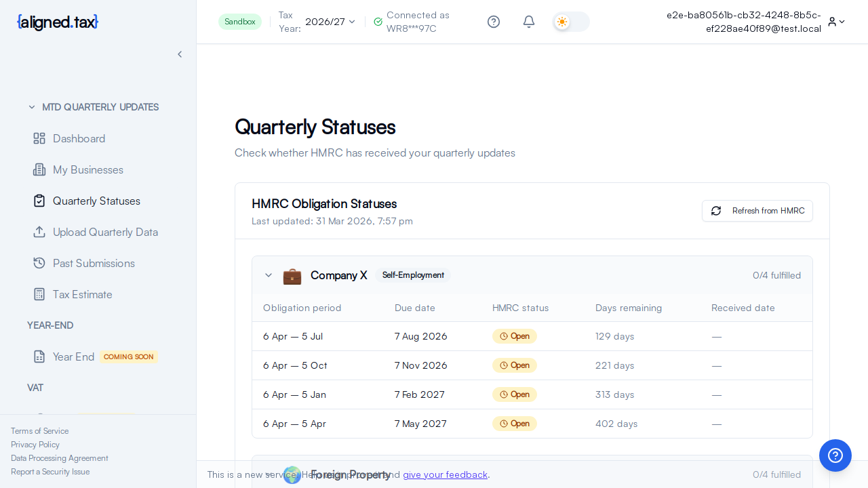This screenshot has height=488, width=868.
Task: Click the Refresh from HMRC button
Action: pyautogui.click(x=757, y=211)
